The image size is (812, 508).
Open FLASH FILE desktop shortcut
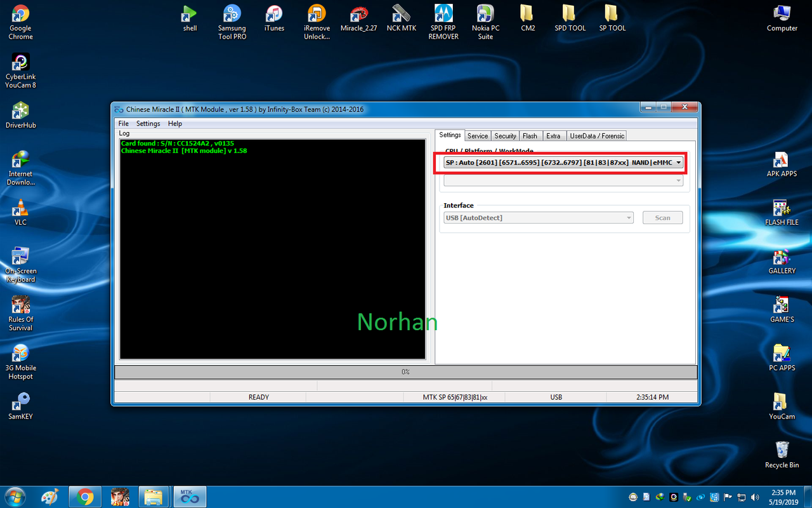tap(782, 212)
